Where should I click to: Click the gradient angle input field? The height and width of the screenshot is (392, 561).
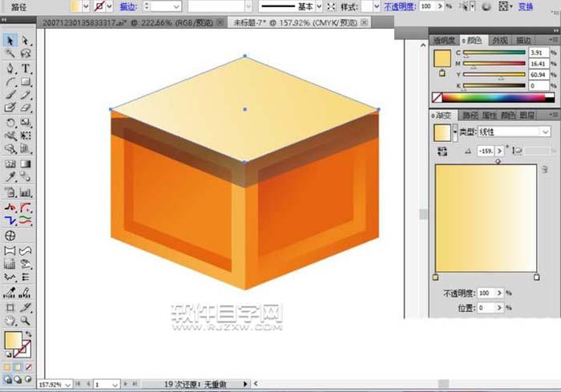(485, 151)
